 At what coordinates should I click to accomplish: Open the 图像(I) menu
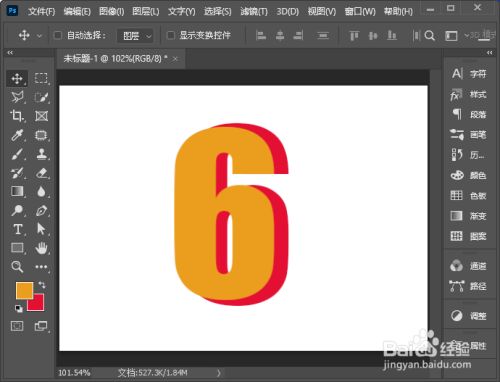click(112, 11)
